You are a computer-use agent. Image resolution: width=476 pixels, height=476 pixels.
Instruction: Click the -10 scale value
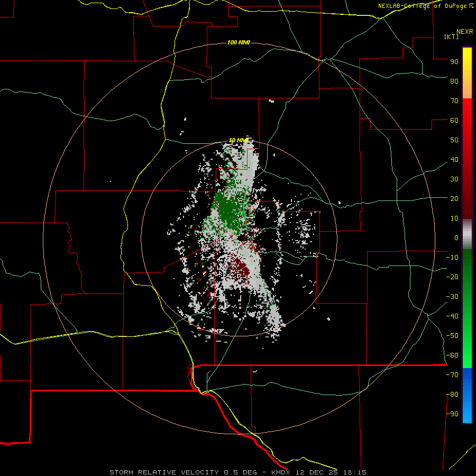pyautogui.click(x=452, y=258)
